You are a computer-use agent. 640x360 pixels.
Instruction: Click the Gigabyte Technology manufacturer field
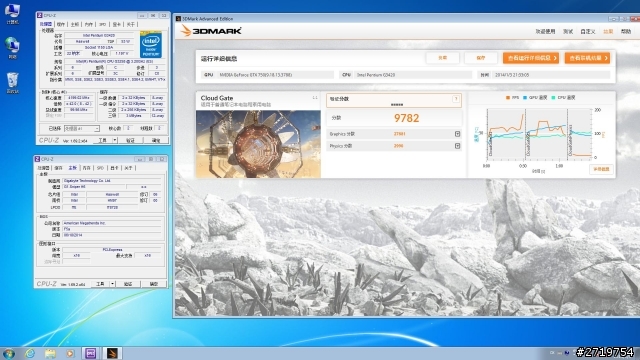point(112,180)
